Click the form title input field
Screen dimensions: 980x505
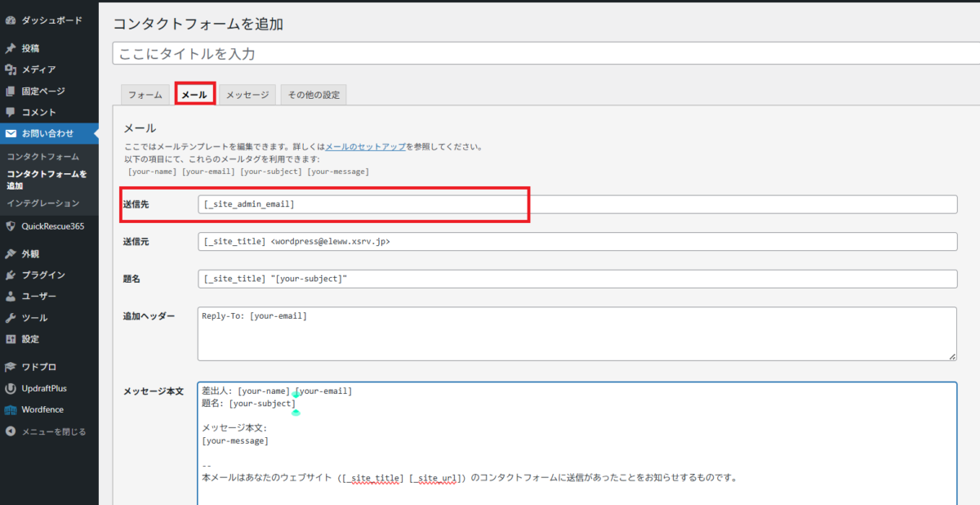[546, 54]
